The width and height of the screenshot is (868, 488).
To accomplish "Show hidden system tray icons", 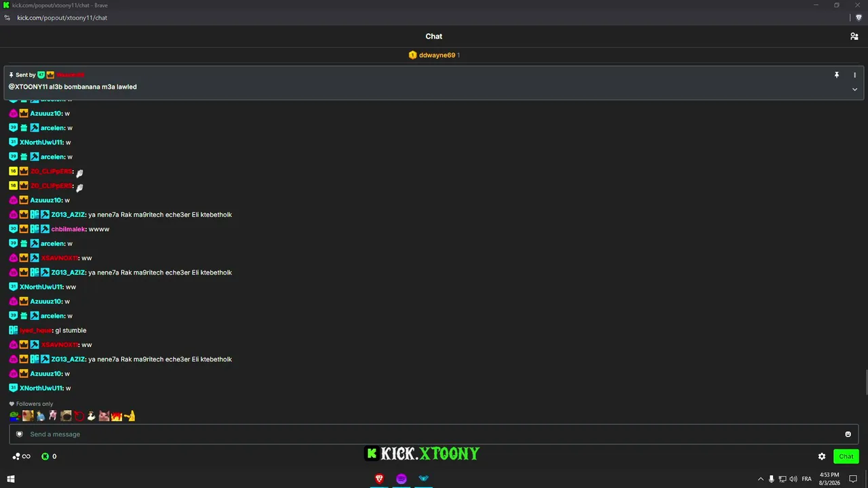I will click(760, 479).
